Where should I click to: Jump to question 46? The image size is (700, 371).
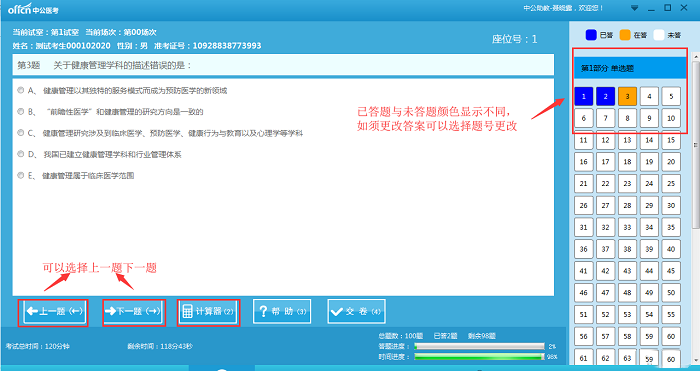tap(583, 293)
